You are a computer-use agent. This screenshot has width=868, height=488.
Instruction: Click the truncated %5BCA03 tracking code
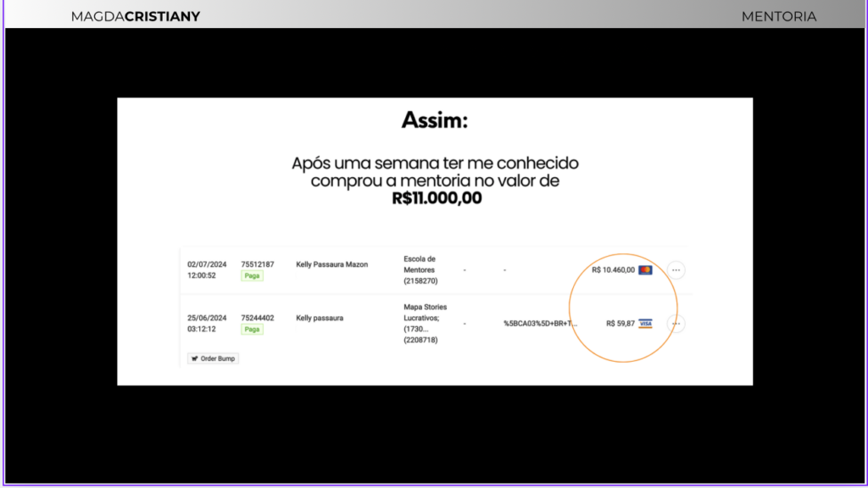coord(540,324)
